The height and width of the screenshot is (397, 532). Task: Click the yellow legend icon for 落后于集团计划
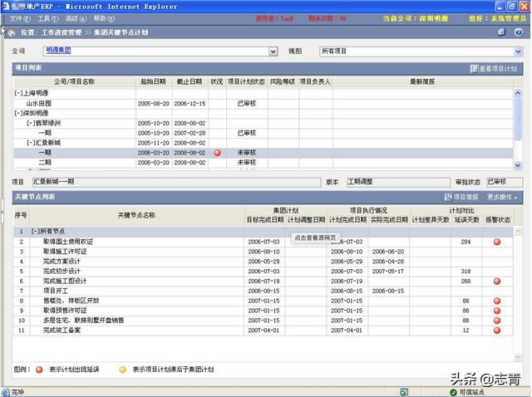point(123,370)
